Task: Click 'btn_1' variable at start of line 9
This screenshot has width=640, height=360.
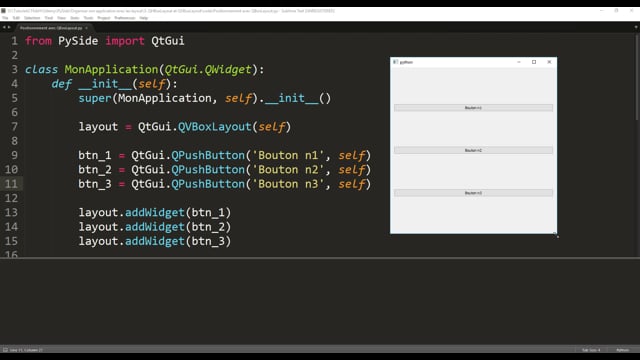Action: coord(95,156)
